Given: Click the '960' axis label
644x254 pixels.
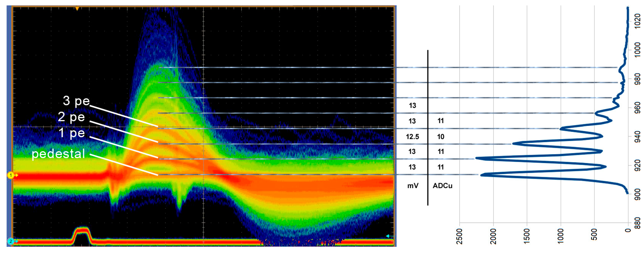Looking at the screenshot, I should click(638, 108).
